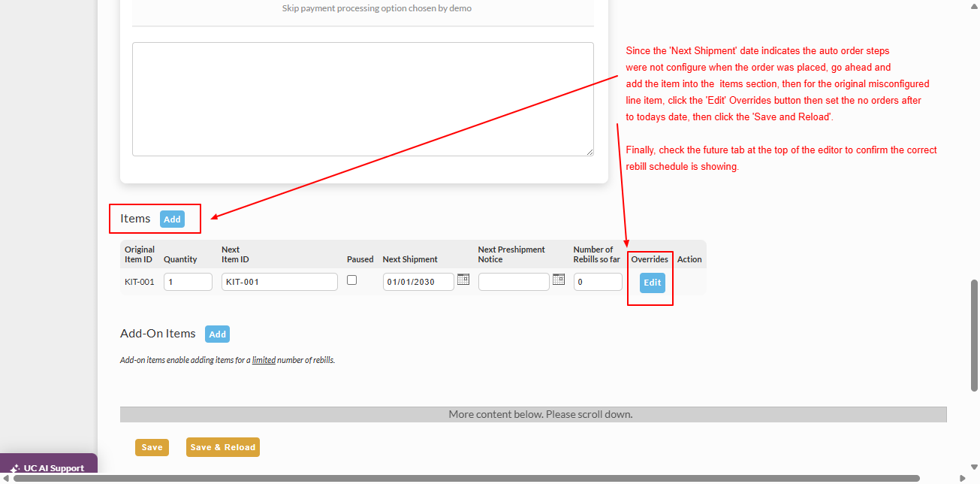
Task: Click the Save button
Action: [x=152, y=447]
